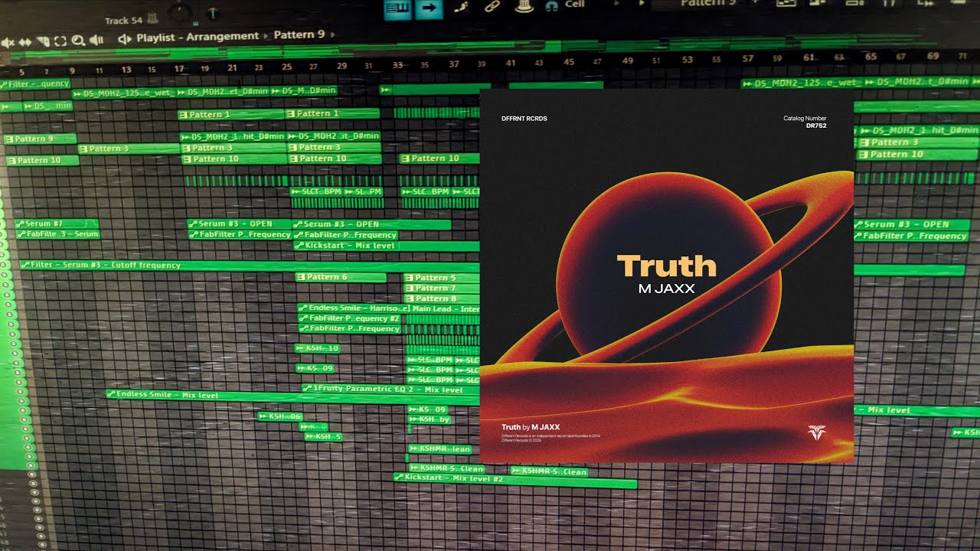Mute track holding Filter Serum #3 Cutoff clip
The height and width of the screenshot is (551, 980).
coord(2,264)
